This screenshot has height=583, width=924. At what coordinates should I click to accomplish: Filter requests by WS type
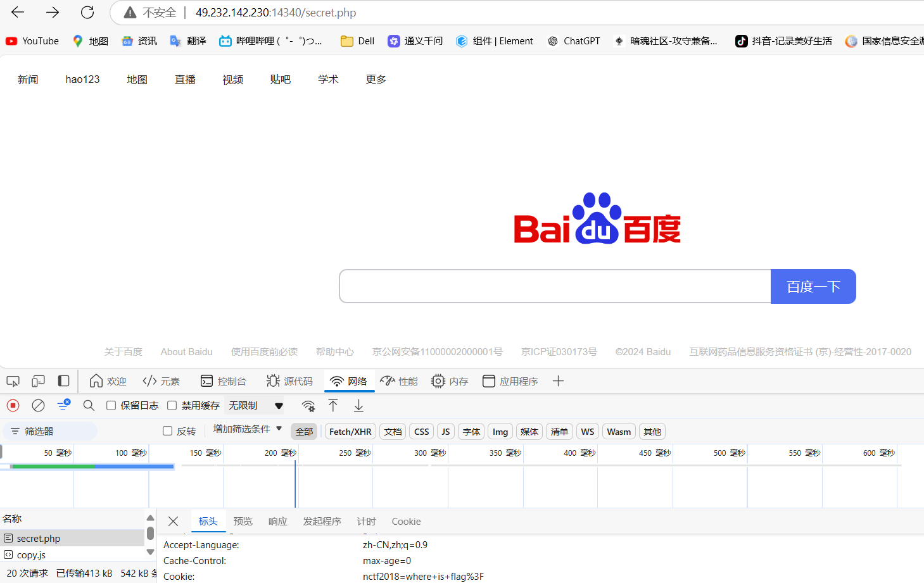point(587,432)
